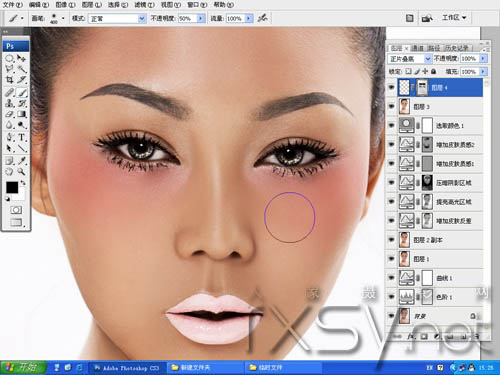Open the 图像 menu
The height and width of the screenshot is (375, 500).
(x=65, y=5)
